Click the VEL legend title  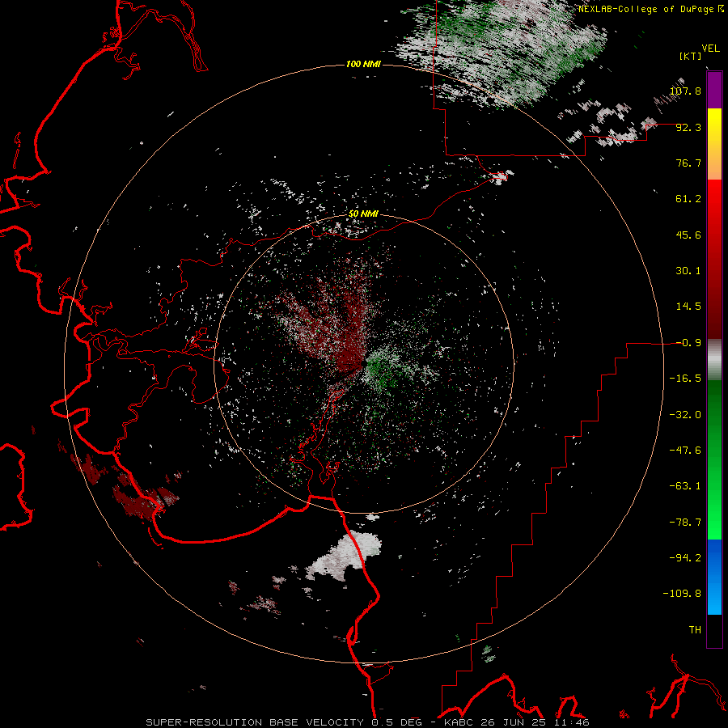[x=710, y=49]
